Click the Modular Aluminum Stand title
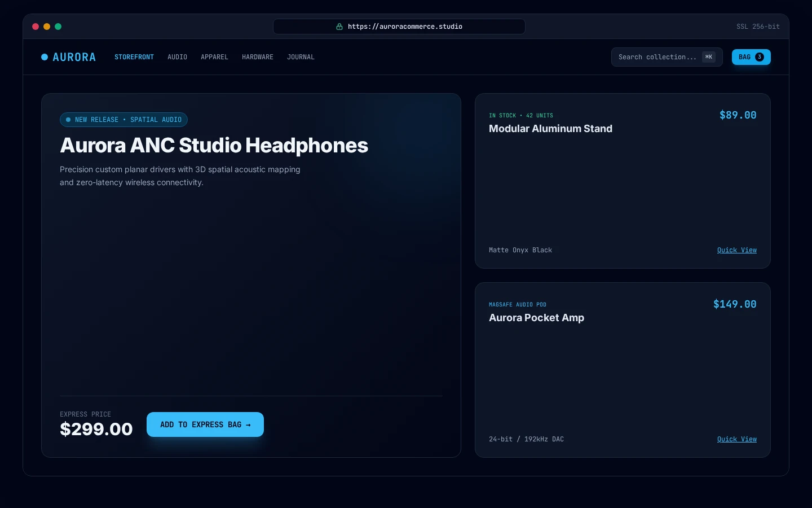Viewport: 812px width, 508px height. [x=550, y=129]
